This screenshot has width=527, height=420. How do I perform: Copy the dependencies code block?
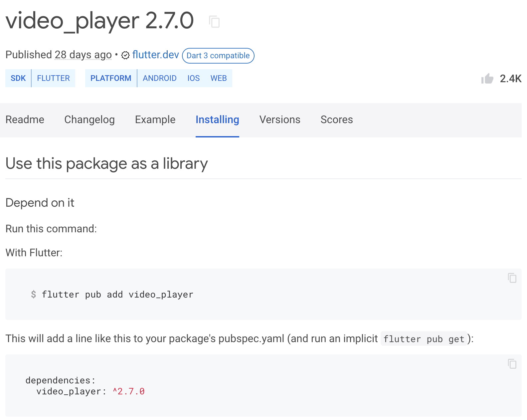(x=512, y=364)
